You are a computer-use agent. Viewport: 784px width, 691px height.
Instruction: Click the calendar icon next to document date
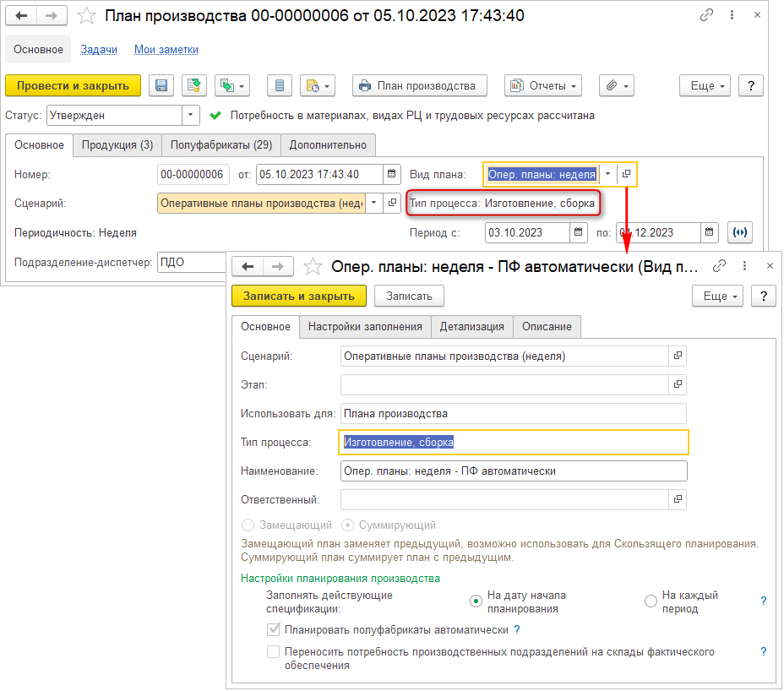tap(391, 175)
